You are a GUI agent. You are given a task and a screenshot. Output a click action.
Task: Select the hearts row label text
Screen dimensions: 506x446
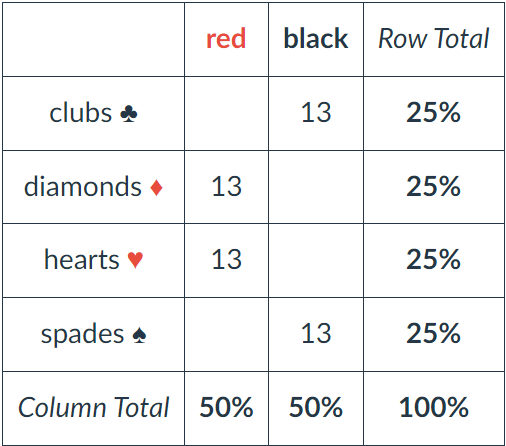[82, 260]
